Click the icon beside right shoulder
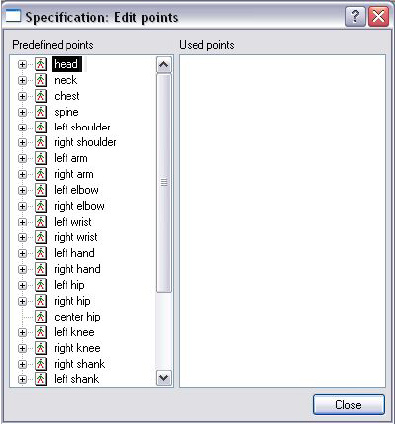The image size is (395, 425). (x=41, y=142)
